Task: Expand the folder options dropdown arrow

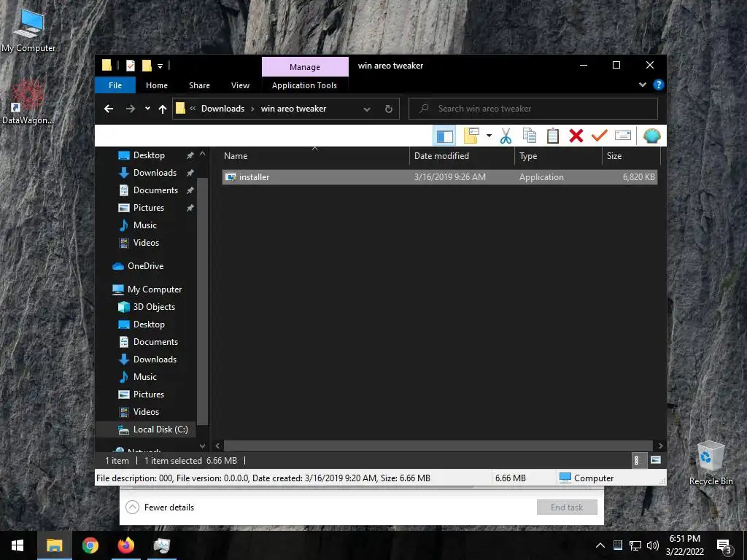Action: [x=489, y=136]
